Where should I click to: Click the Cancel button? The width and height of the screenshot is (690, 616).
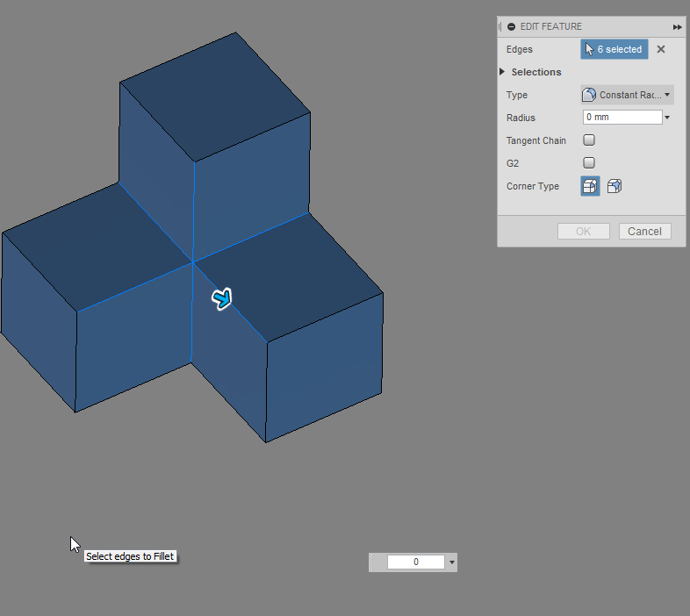[x=644, y=232]
